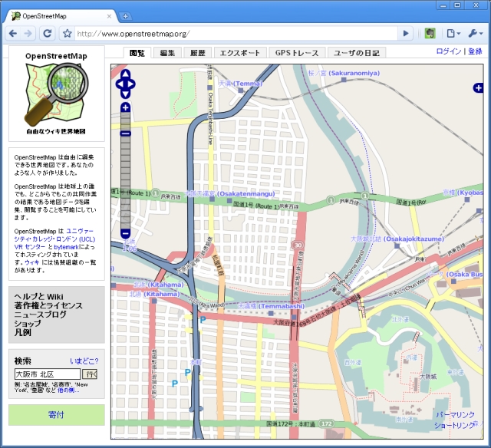Viewport: 491px width, 448px height.
Task: Click the 行く Go search button
Action: [x=90, y=374]
